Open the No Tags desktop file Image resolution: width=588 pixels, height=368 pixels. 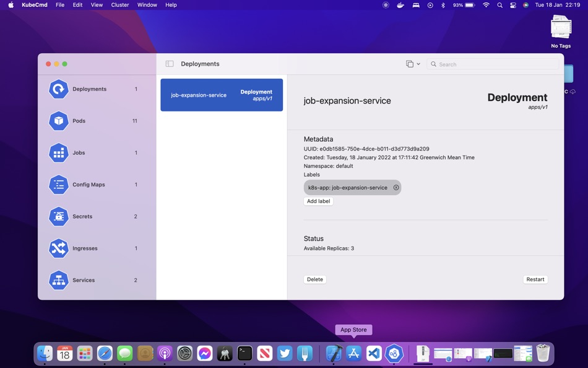561,32
